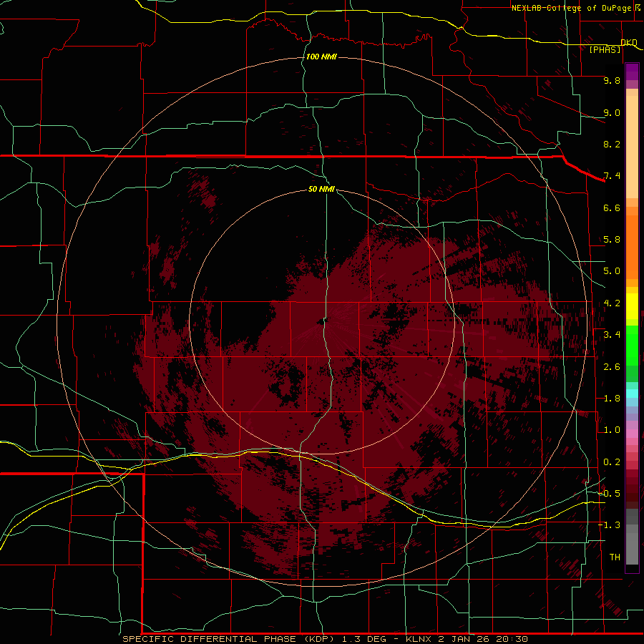644x644 pixels.
Task: Click the 1.8 legend value
Action: pos(612,399)
